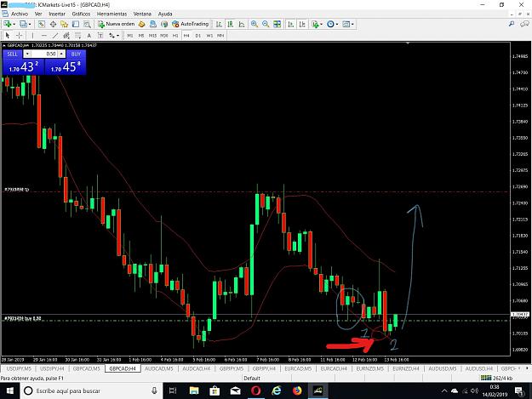Open Opera browser from taskbar
Image resolution: width=532 pixels, height=399 pixels.
coord(256,390)
